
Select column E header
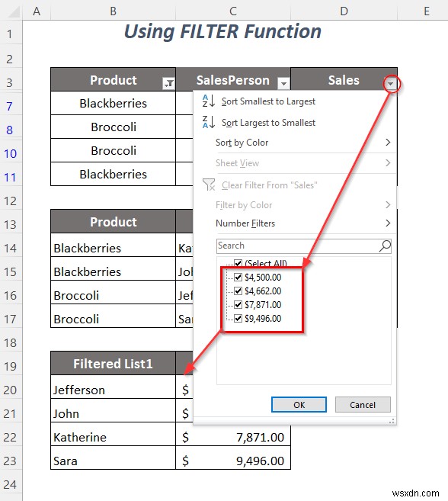[x=427, y=11]
